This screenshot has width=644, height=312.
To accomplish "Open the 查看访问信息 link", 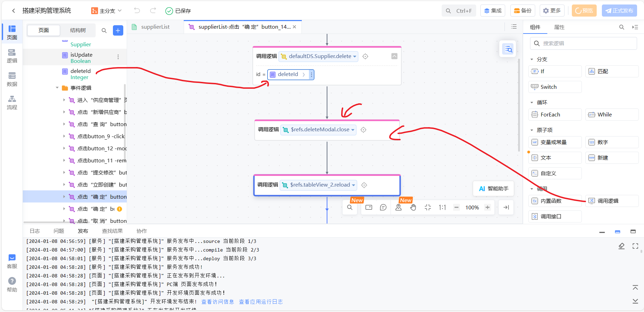I will (218, 302).
